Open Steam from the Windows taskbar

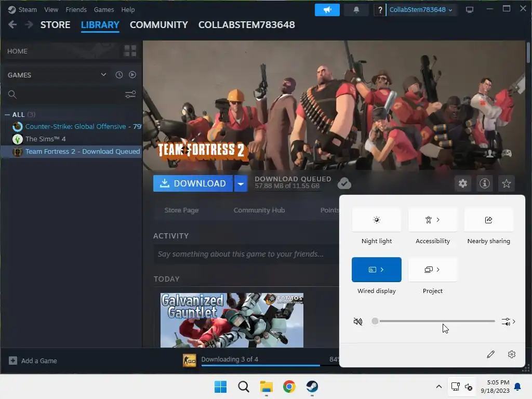[x=312, y=387]
